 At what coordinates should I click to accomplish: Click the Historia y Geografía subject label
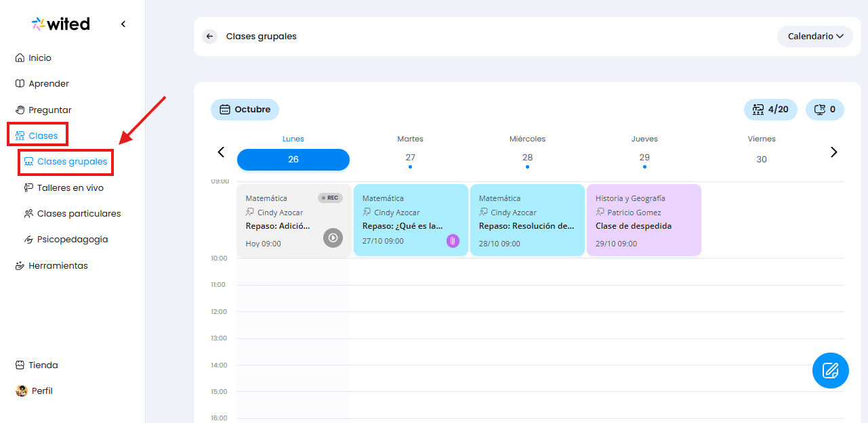pos(630,198)
